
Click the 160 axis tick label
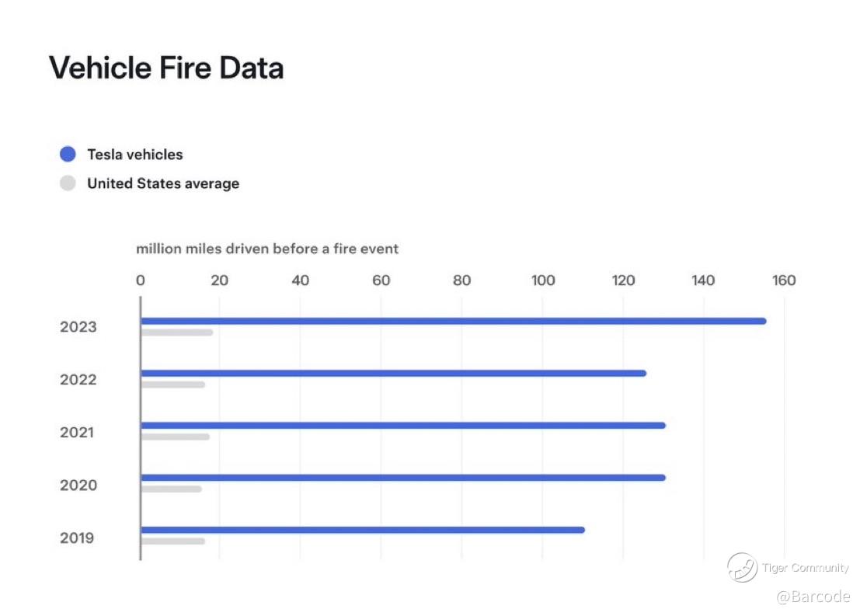[x=784, y=280]
